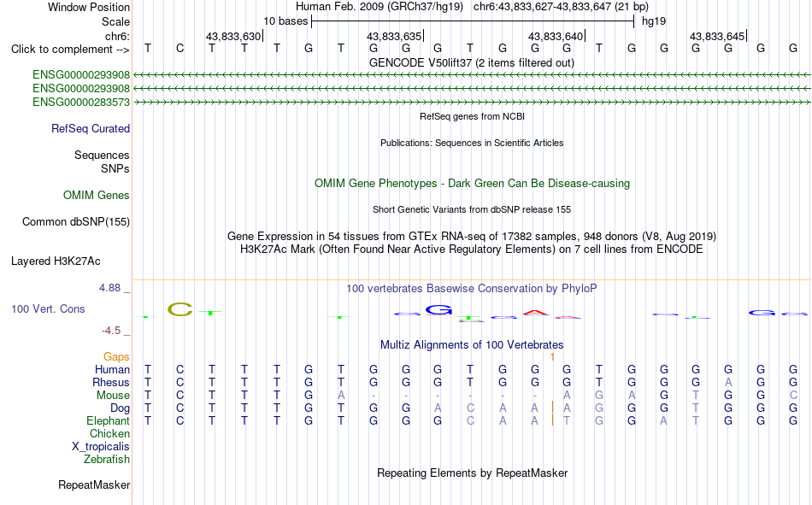Image resolution: width=812 pixels, height=505 pixels.
Task: Click the Zebrafish species label
Action: pyautogui.click(x=107, y=460)
